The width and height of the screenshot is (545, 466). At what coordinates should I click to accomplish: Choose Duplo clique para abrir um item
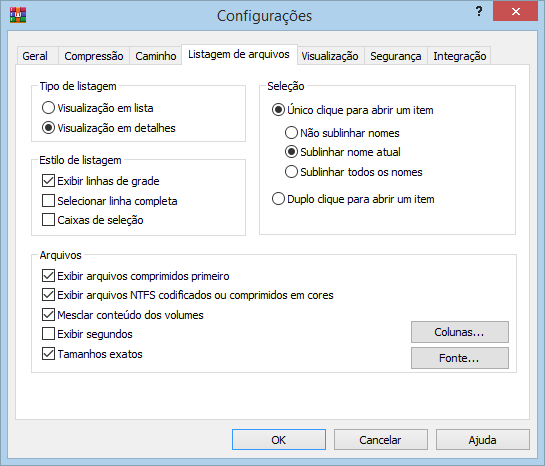353,199
